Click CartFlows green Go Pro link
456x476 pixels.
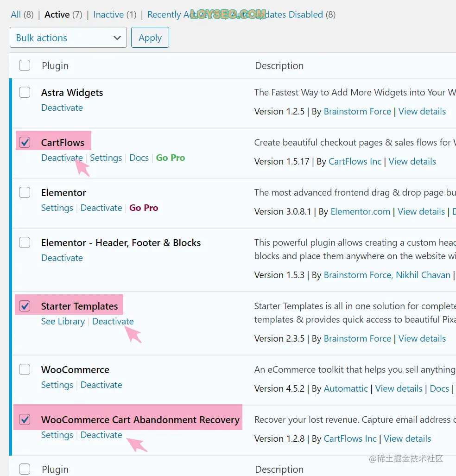[x=171, y=158]
